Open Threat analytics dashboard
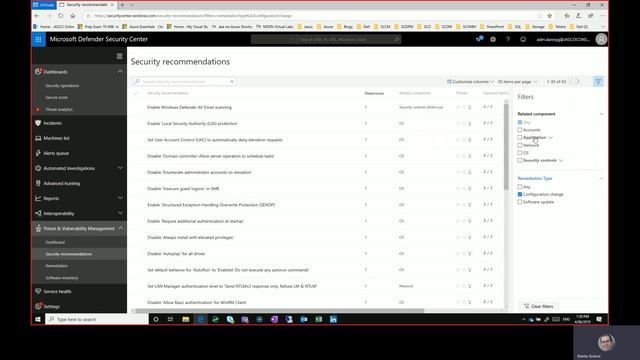 (x=59, y=109)
